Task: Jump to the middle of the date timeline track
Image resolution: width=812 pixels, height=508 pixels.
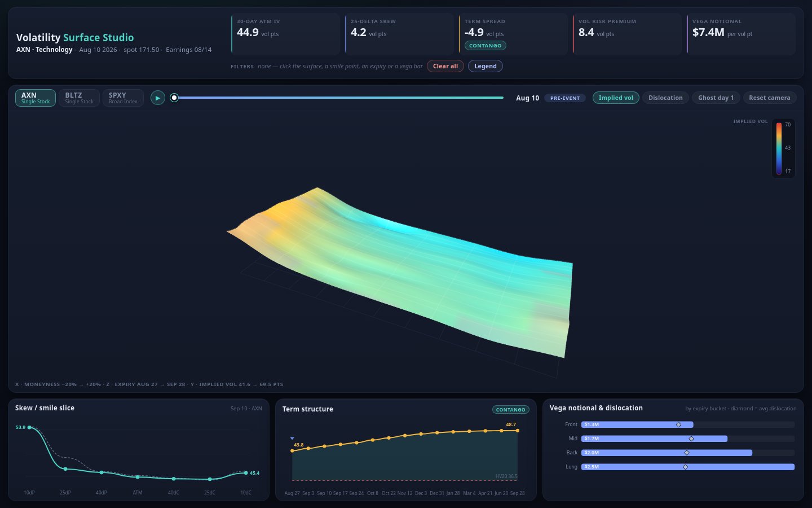Action: pyautogui.click(x=339, y=98)
